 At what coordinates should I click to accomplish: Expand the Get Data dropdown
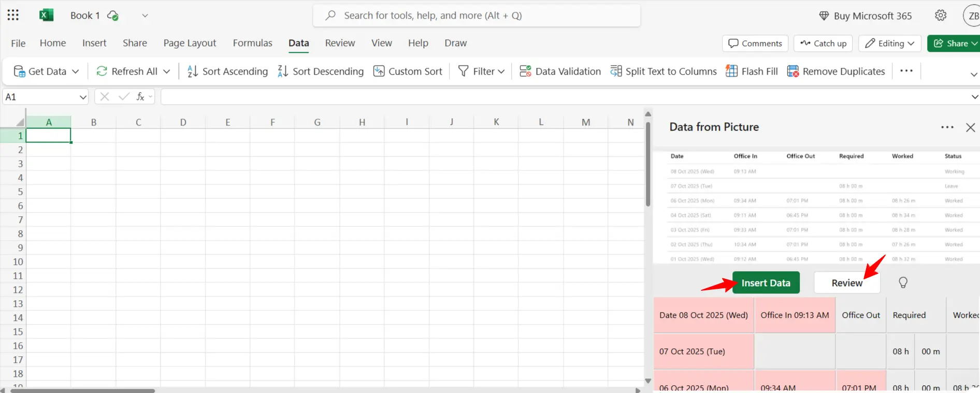click(76, 72)
